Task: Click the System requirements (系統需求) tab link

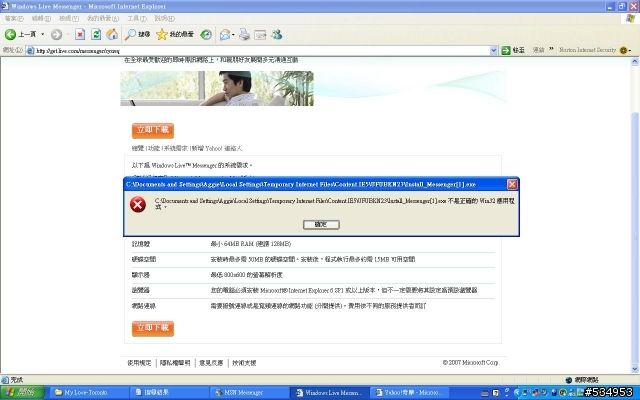Action: [x=176, y=148]
